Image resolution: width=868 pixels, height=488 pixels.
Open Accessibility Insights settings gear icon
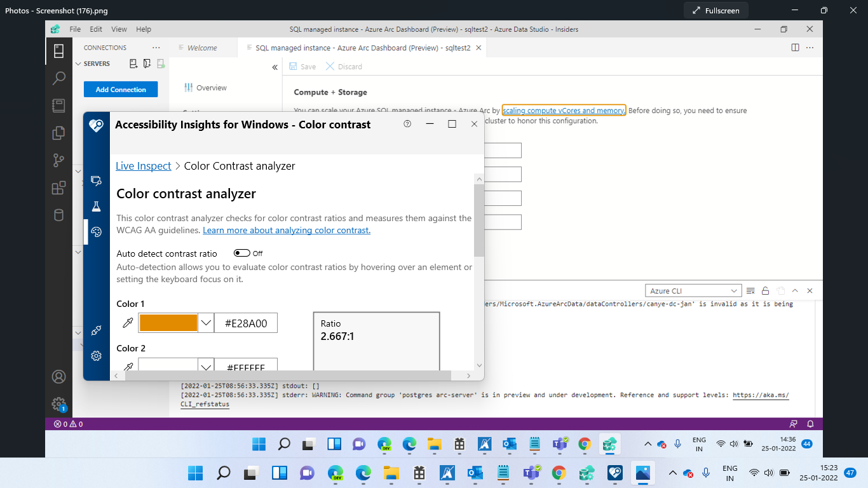click(96, 356)
